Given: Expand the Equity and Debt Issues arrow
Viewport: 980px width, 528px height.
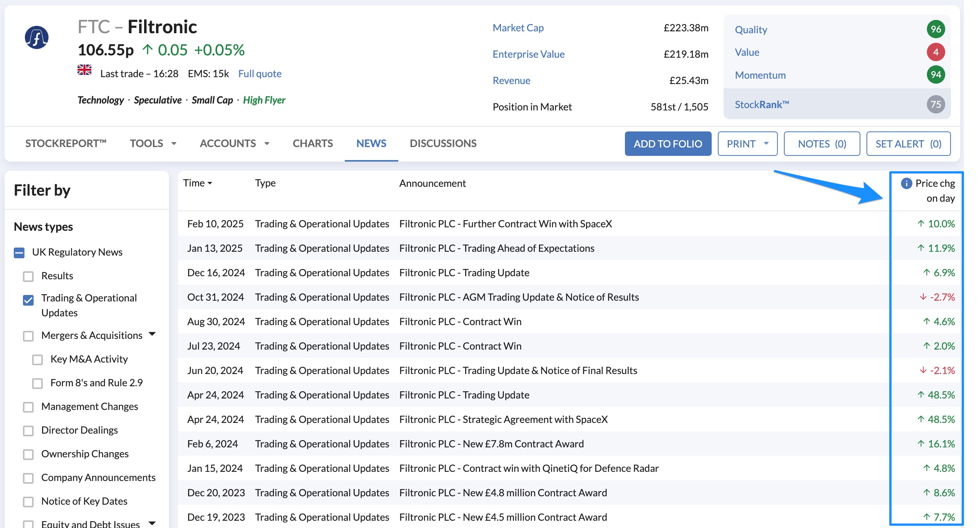Looking at the screenshot, I should [x=152, y=523].
